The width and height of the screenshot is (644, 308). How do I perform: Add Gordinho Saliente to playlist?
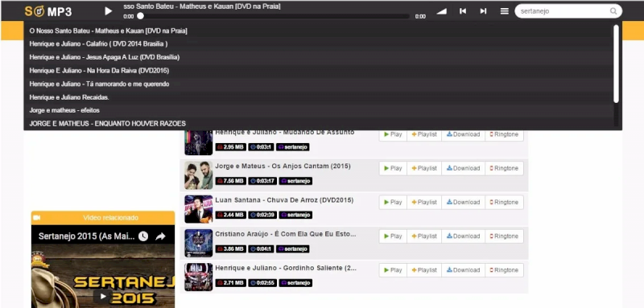pos(424,270)
